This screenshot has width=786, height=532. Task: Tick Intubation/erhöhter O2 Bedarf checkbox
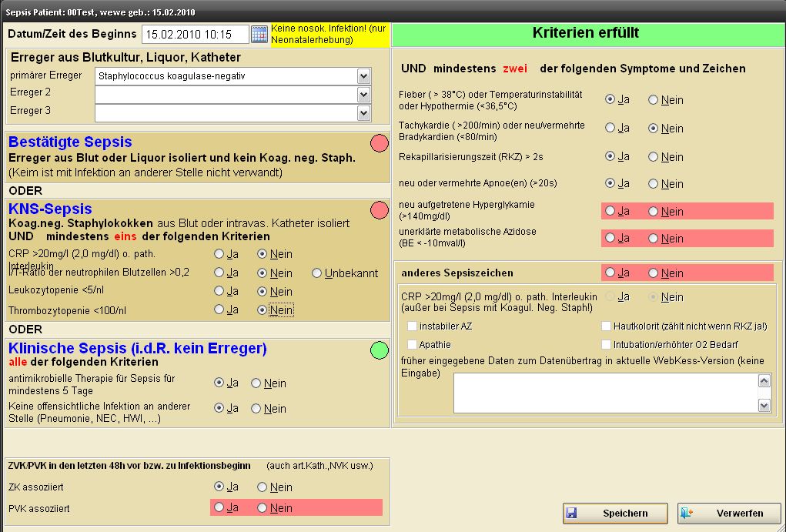coord(607,345)
